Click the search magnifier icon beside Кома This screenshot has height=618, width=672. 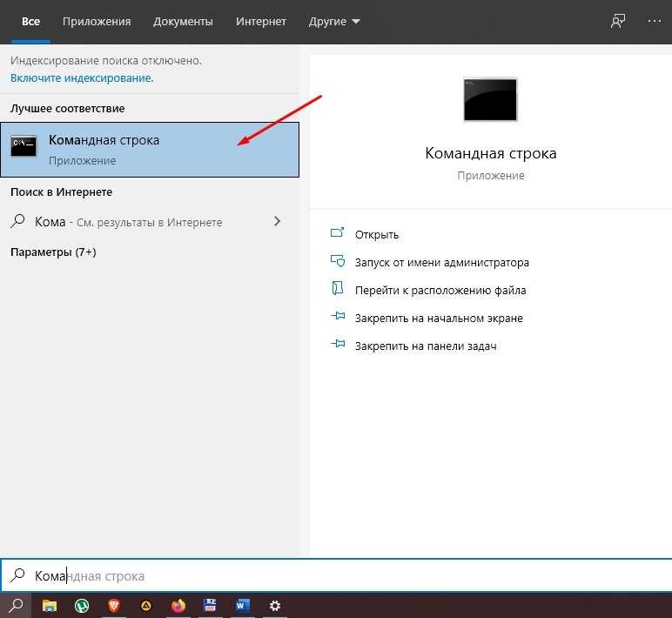18,221
